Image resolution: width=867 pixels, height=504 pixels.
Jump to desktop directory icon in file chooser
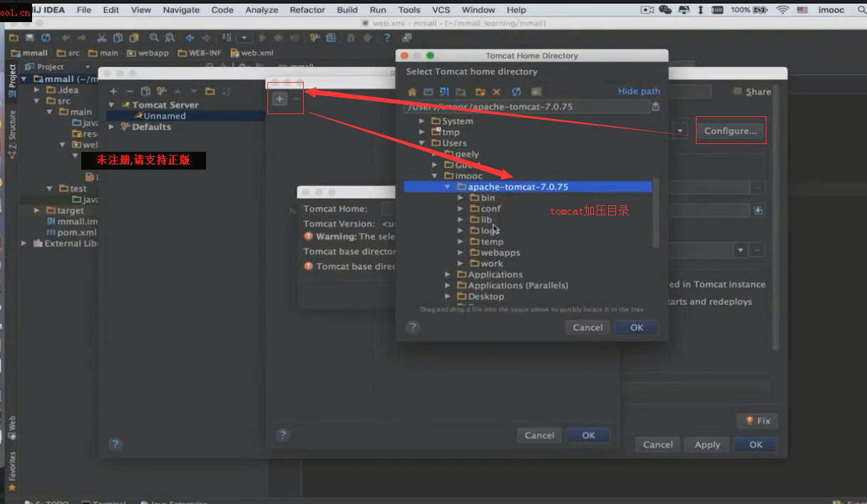(428, 92)
